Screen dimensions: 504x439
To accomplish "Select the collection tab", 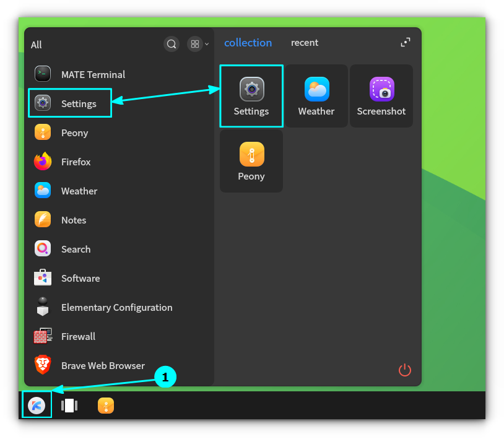I will (x=248, y=43).
